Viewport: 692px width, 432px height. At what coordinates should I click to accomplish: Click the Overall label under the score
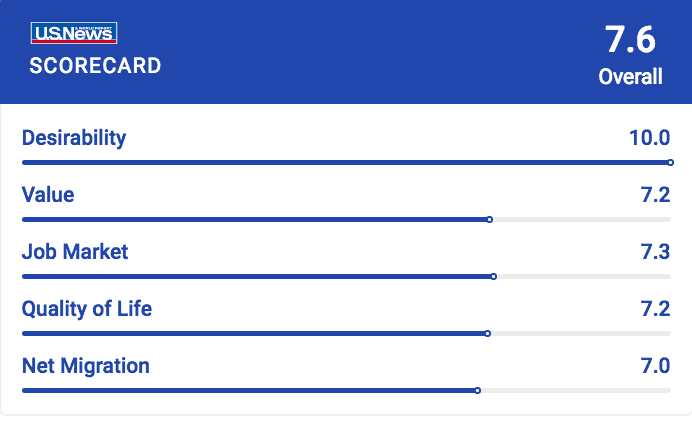tap(630, 76)
